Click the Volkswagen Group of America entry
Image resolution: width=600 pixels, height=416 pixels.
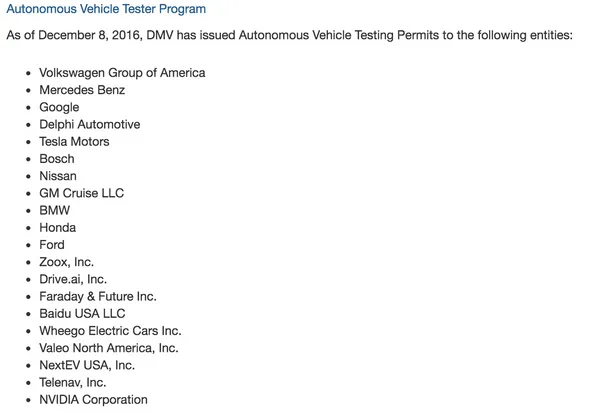122,73
